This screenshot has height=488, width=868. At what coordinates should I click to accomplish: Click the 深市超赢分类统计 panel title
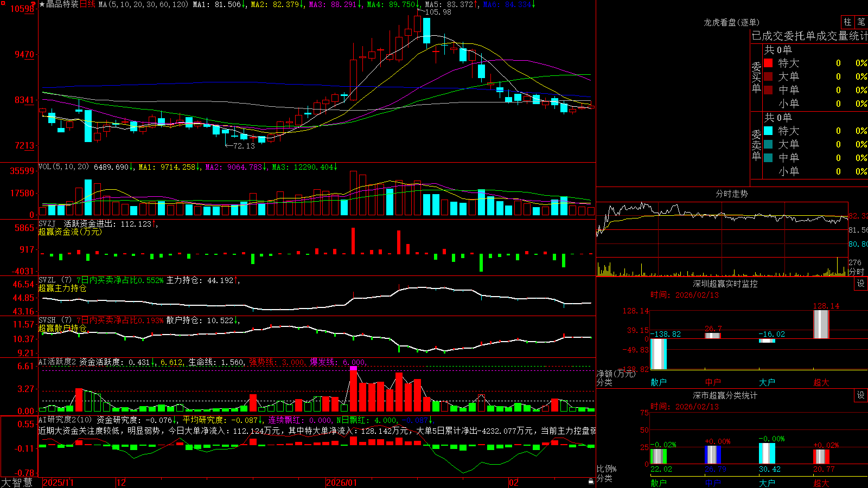click(725, 395)
